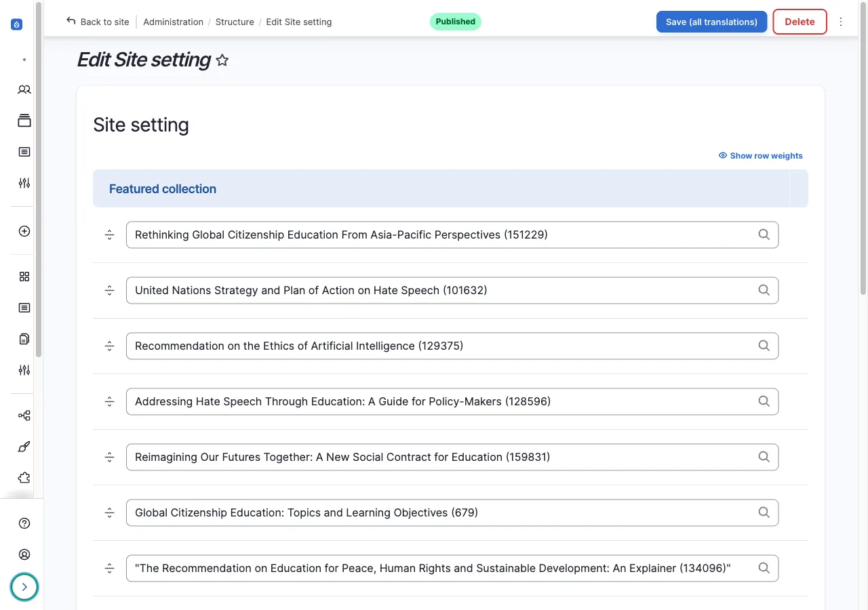This screenshot has width=868, height=610.
Task: Click the Rethinking Global Citizenship Education field
Action: tap(441, 235)
